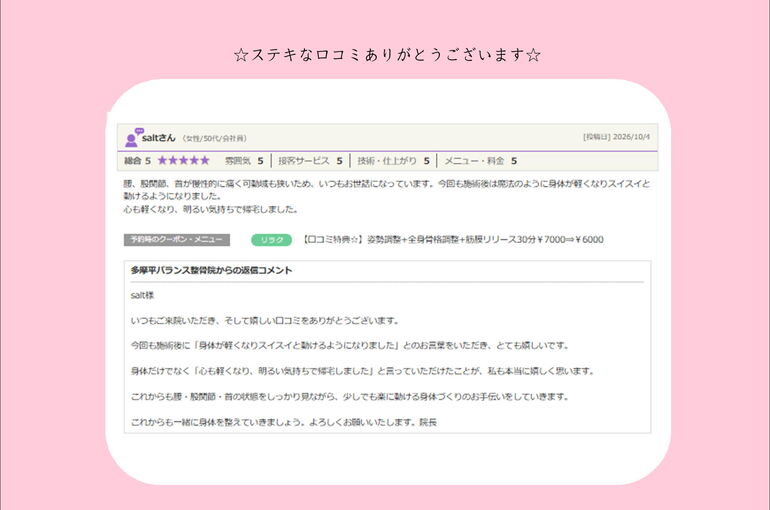Click the reply line starting 身体だけでなく
Image resolution: width=770 pixels, height=510 pixels.
[x=363, y=371]
